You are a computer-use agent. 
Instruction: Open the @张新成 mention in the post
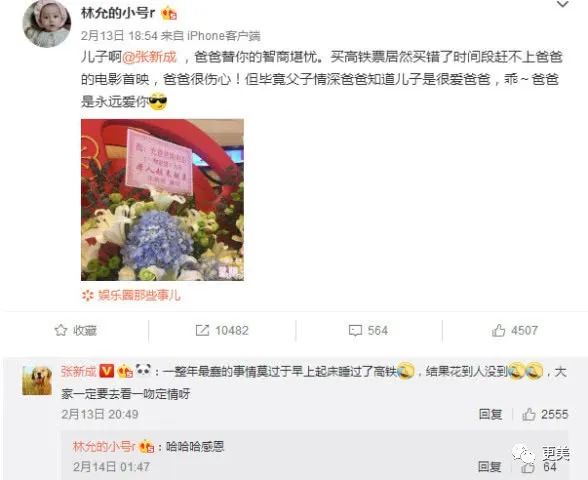[x=149, y=57]
